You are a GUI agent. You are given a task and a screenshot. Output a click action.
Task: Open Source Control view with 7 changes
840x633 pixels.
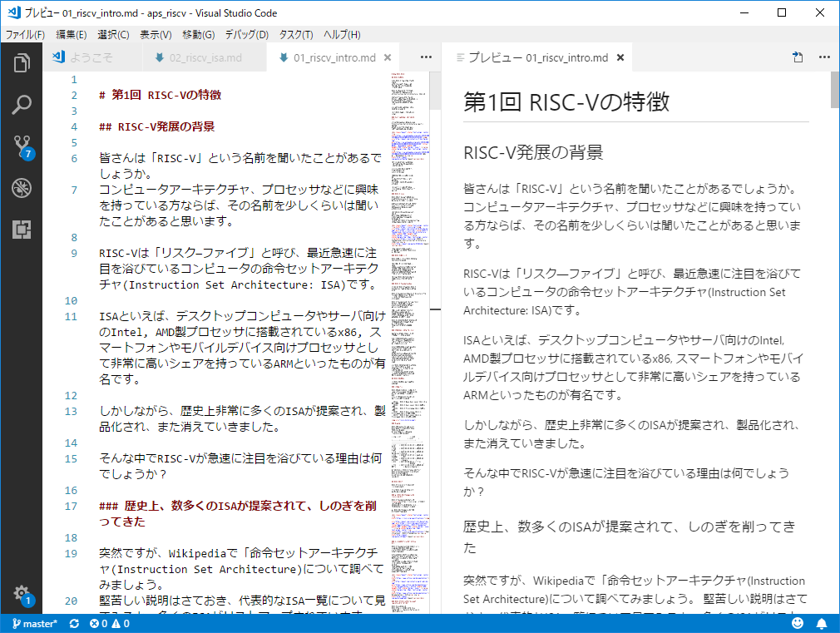pyautogui.click(x=22, y=146)
